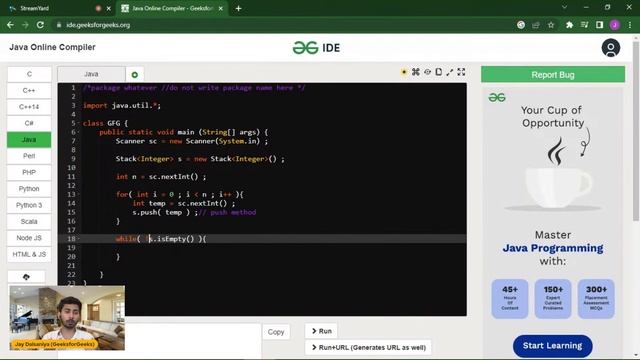This screenshot has height=360, width=640.
Task: Choose C++14 language
Action: point(29,107)
